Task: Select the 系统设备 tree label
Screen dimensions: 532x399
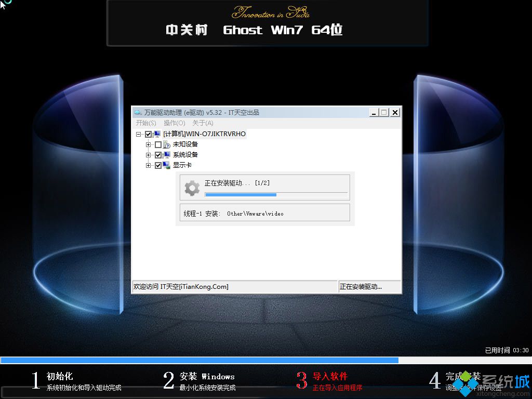Action: tap(185, 155)
